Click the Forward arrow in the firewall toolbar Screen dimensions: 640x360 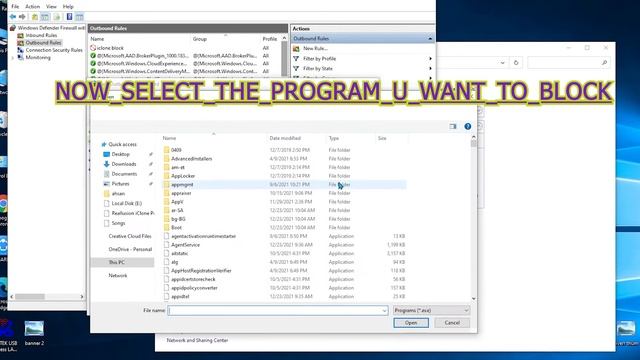22,17
